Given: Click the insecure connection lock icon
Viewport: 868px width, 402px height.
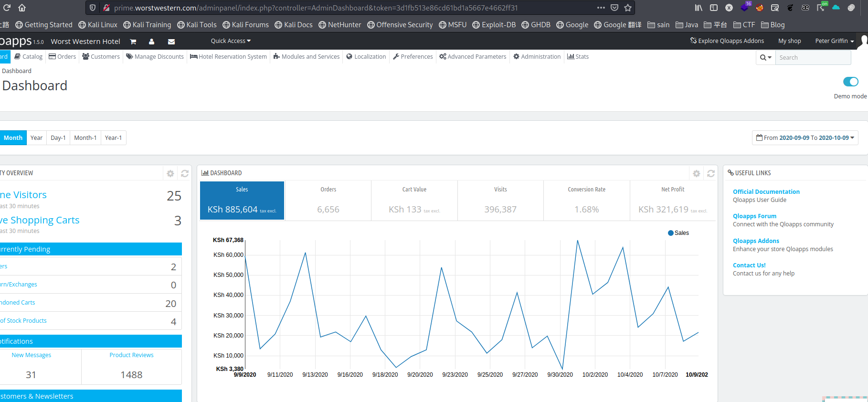Looking at the screenshot, I should [106, 8].
